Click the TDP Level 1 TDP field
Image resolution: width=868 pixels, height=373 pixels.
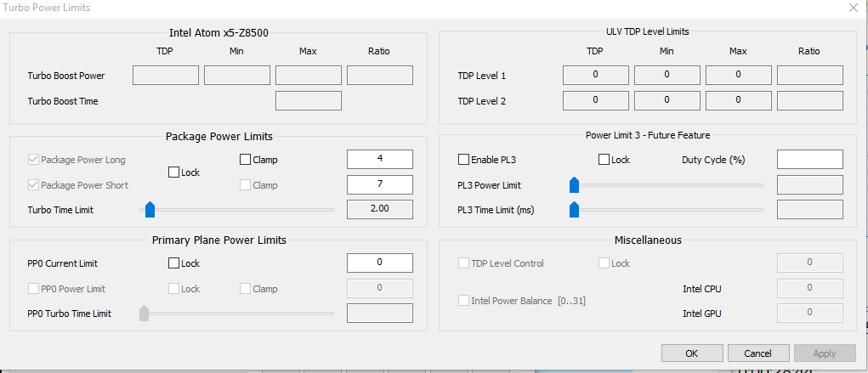point(596,76)
